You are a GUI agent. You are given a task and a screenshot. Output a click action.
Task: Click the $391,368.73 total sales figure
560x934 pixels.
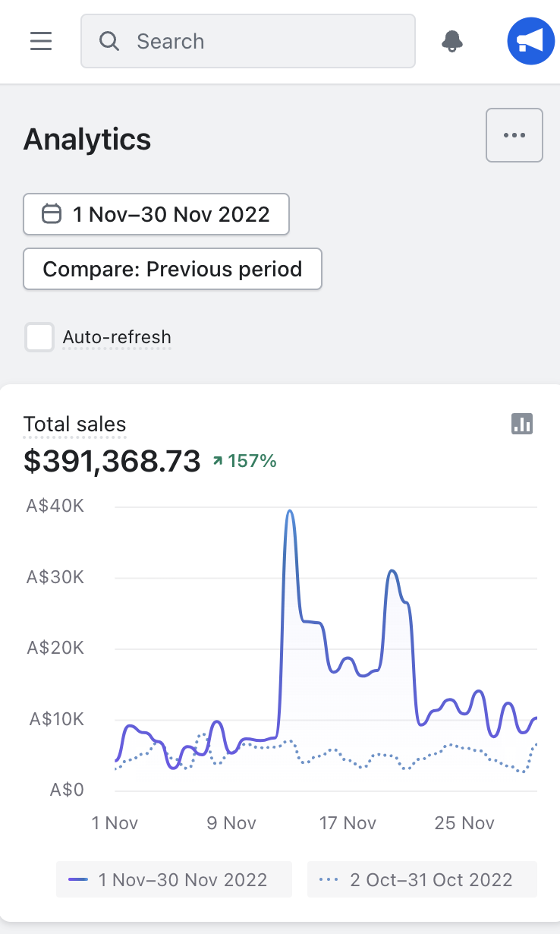point(112,461)
